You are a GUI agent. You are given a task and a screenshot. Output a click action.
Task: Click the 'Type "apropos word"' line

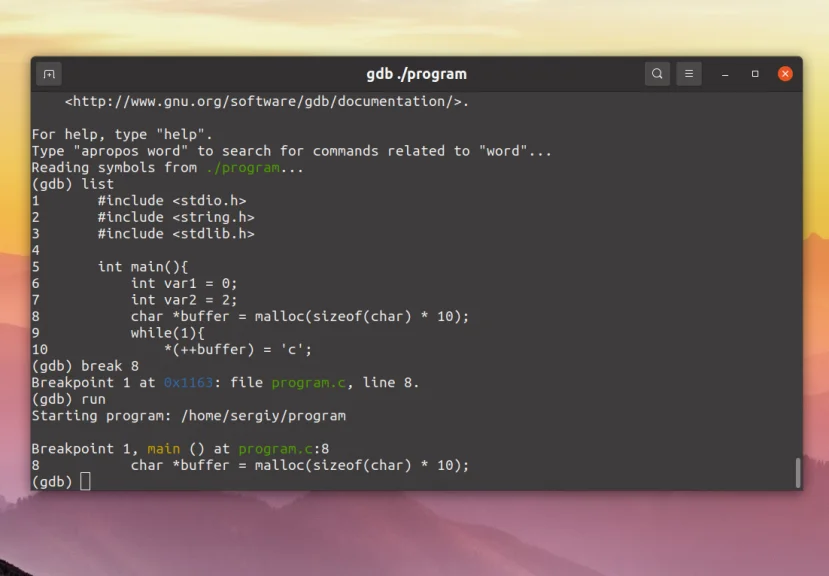coord(291,151)
